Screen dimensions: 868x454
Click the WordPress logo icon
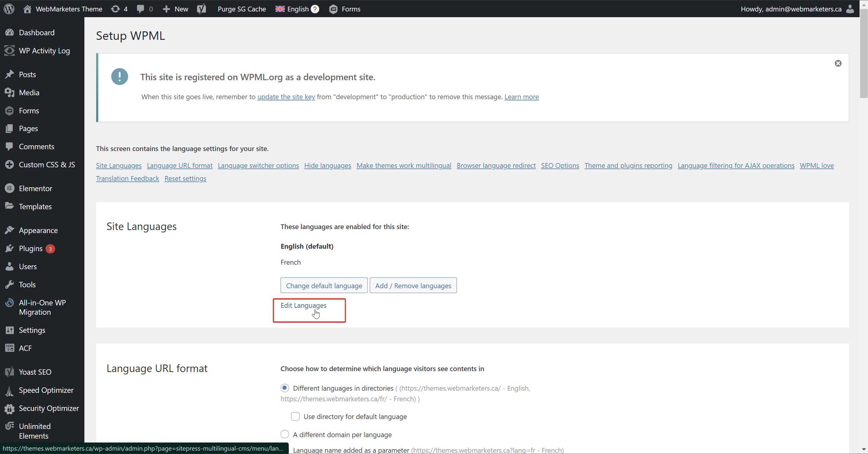tap(9, 9)
